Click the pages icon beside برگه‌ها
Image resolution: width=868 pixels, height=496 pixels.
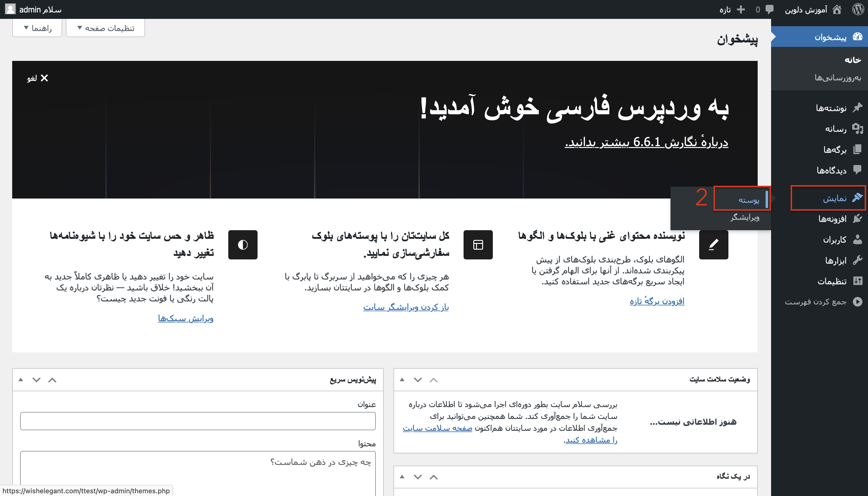(858, 150)
